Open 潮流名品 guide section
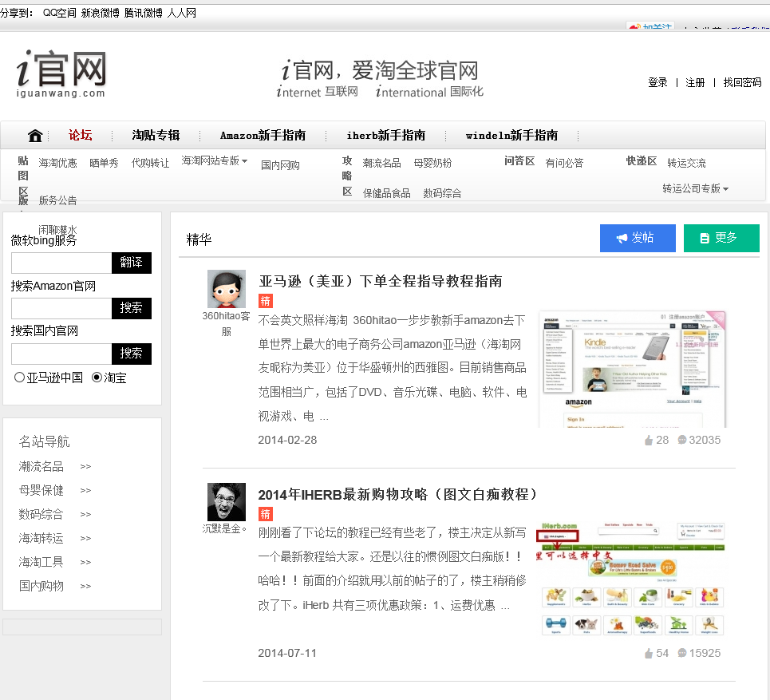This screenshot has height=700, width=770. point(382,163)
